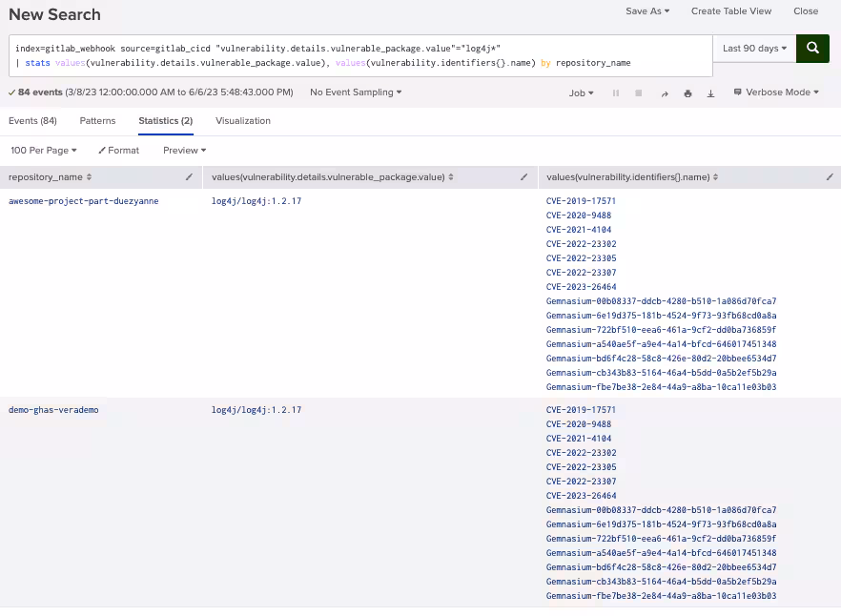Image resolution: width=841 pixels, height=616 pixels.
Task: Expand the Verbose Mode dropdown
Action: [x=776, y=92]
